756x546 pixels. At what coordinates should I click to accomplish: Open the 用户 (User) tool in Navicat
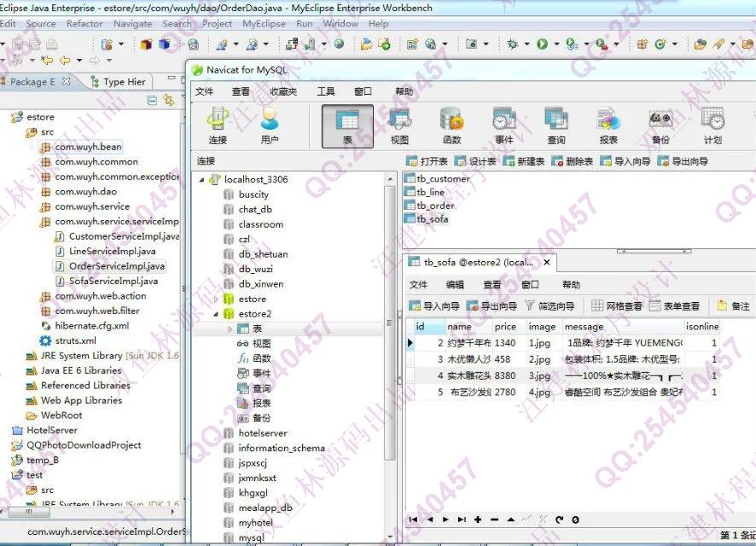[x=270, y=125]
